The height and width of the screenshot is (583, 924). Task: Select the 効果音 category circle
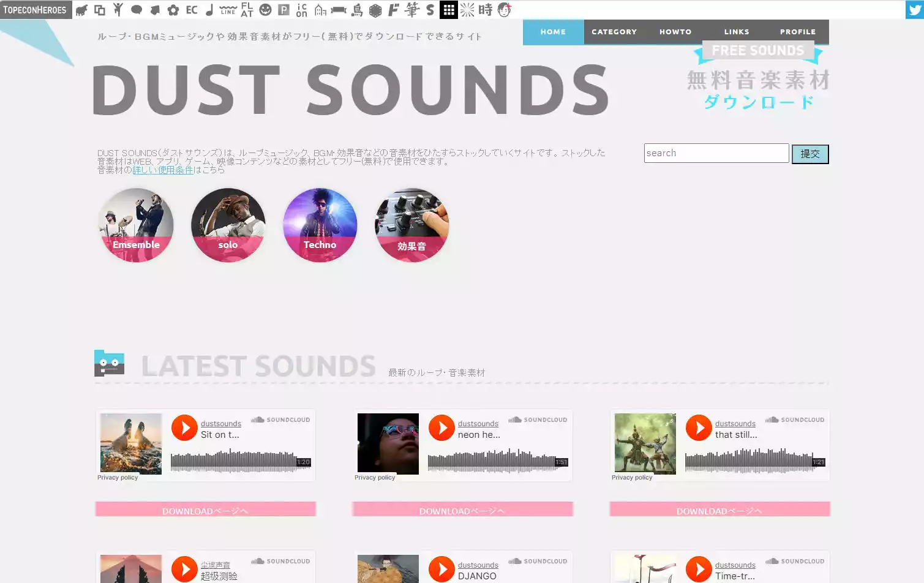[x=411, y=225]
